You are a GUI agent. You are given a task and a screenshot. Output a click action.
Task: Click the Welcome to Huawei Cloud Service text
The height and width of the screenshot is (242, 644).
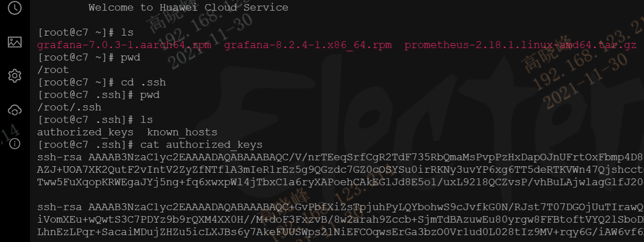188,8
